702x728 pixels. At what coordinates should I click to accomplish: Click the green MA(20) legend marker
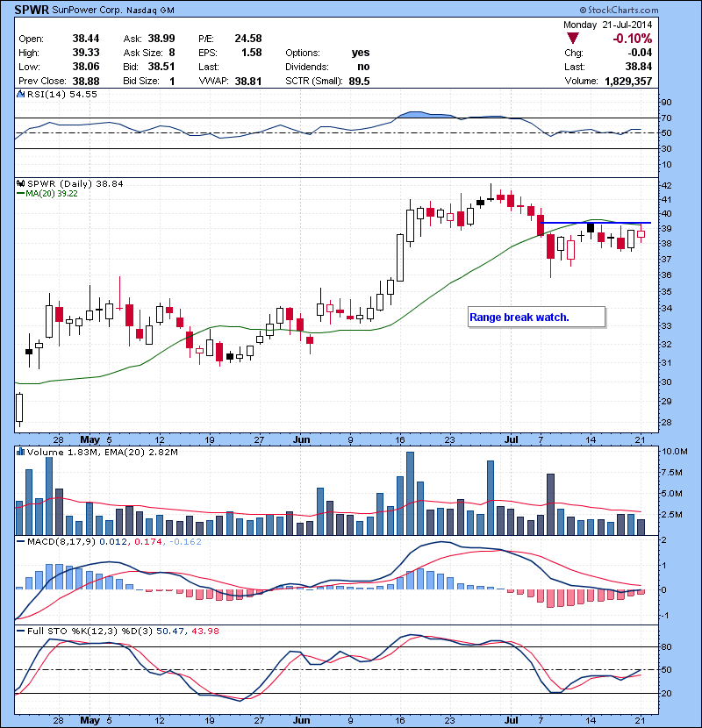pos(18,195)
